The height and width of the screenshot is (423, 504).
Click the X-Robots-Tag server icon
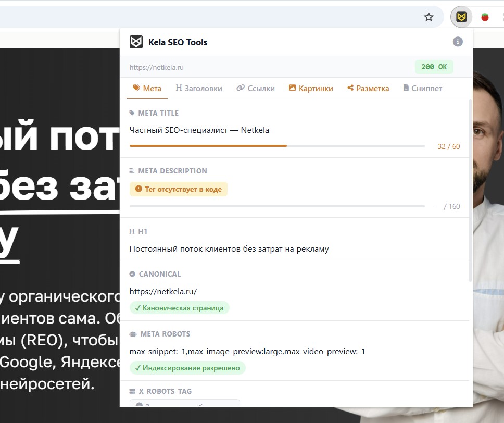click(x=132, y=391)
